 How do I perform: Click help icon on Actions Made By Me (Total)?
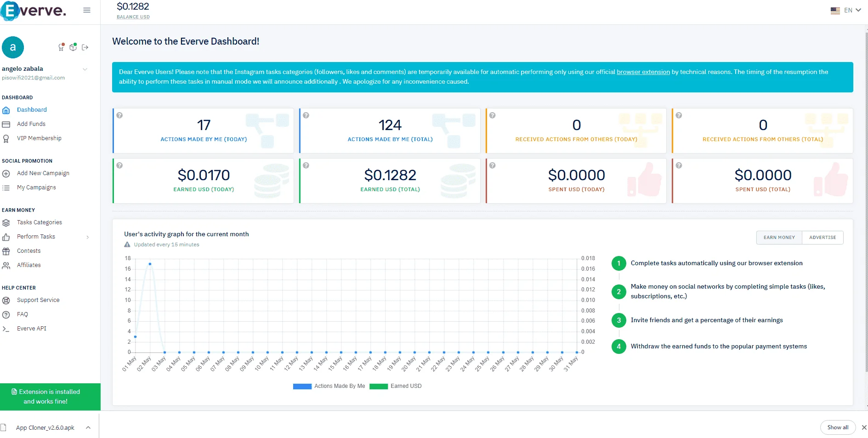tap(306, 115)
